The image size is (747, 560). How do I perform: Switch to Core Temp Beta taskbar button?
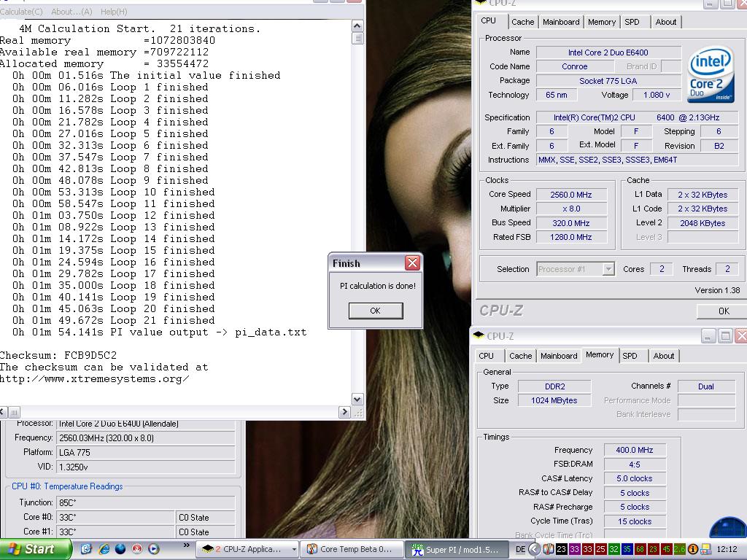(352, 549)
